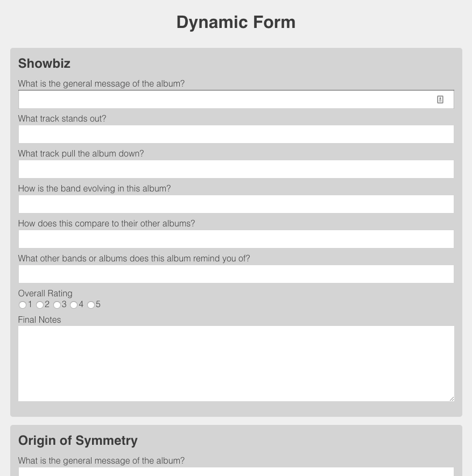Select rating 3 for Showbiz
The width and height of the screenshot is (472, 476).
click(x=57, y=304)
